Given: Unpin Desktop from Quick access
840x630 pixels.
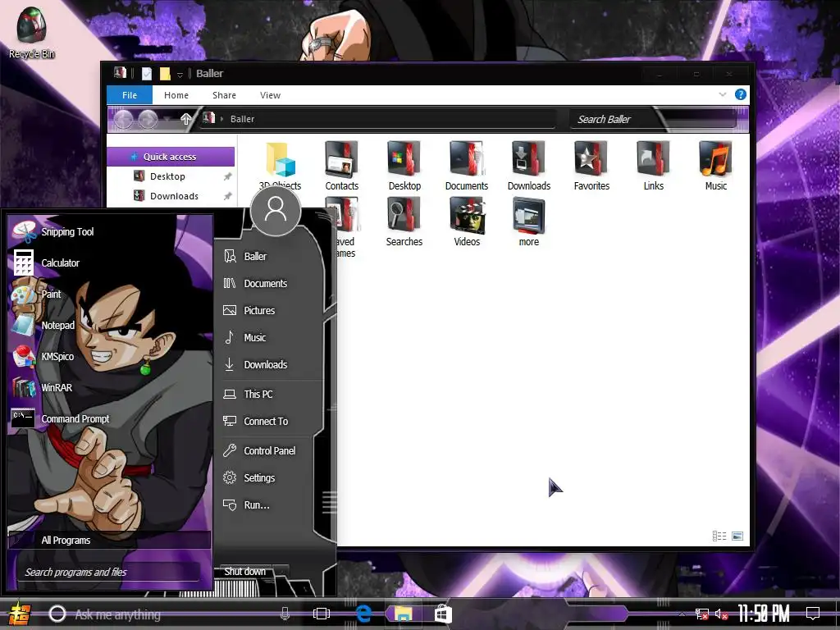Looking at the screenshot, I should [228, 177].
